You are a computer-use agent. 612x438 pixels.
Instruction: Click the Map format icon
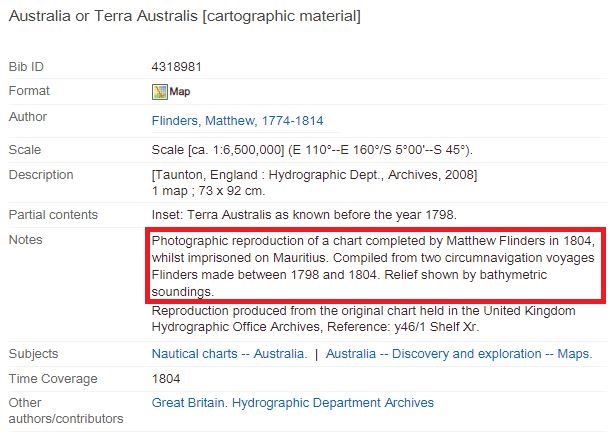[160, 92]
